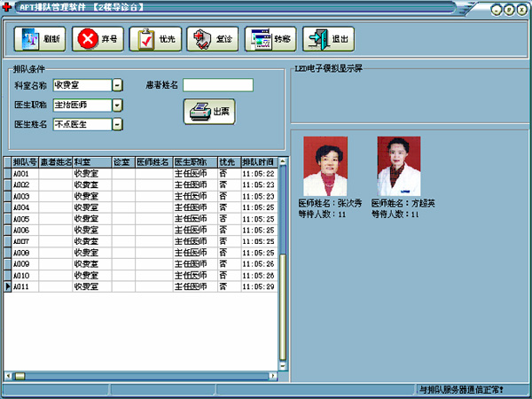The height and width of the screenshot is (399, 532).
Task: Open the 医生职称 doctor title dropdown
Action: 117,106
